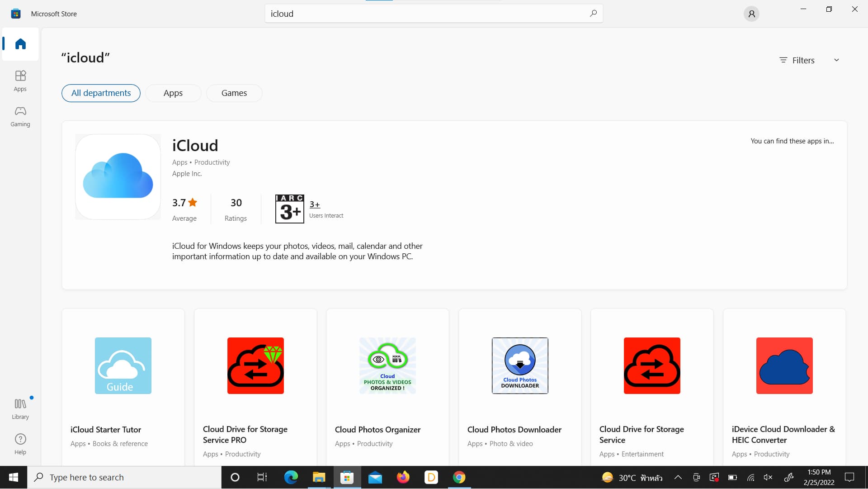Select the All departments tab
Viewport: 868px width, 489px height.
(101, 93)
